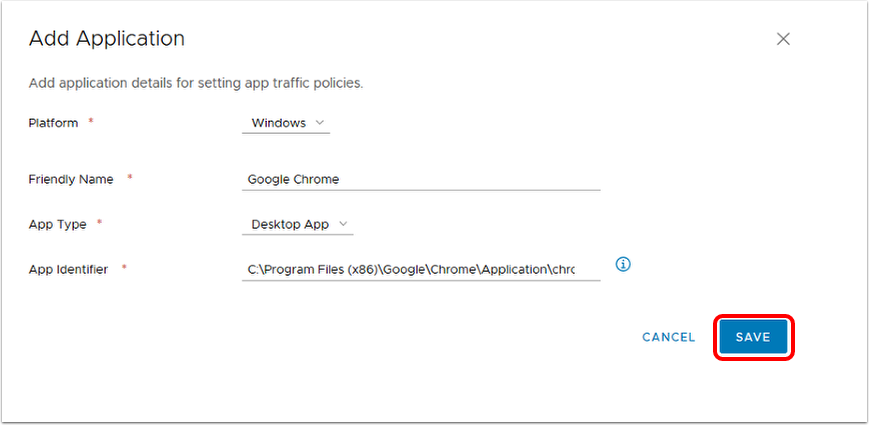869x425 pixels.
Task: Expand the App Type dropdown showing Desktop App
Action: coord(297,224)
